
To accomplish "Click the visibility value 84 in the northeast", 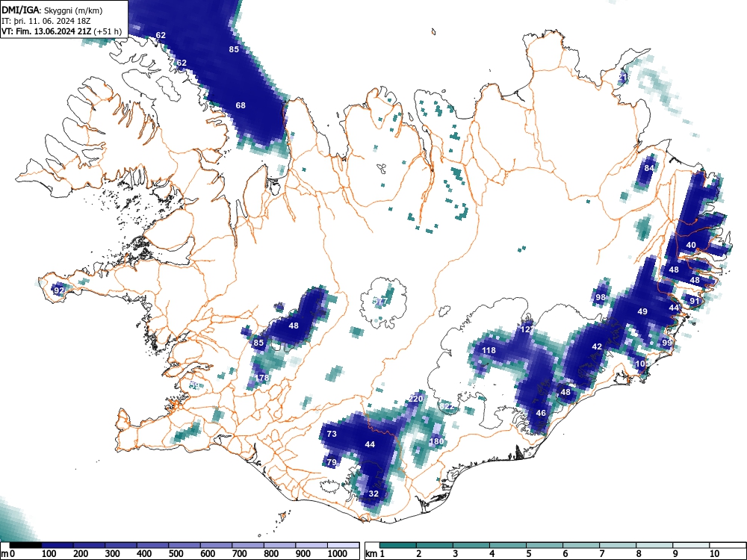I will (649, 168).
